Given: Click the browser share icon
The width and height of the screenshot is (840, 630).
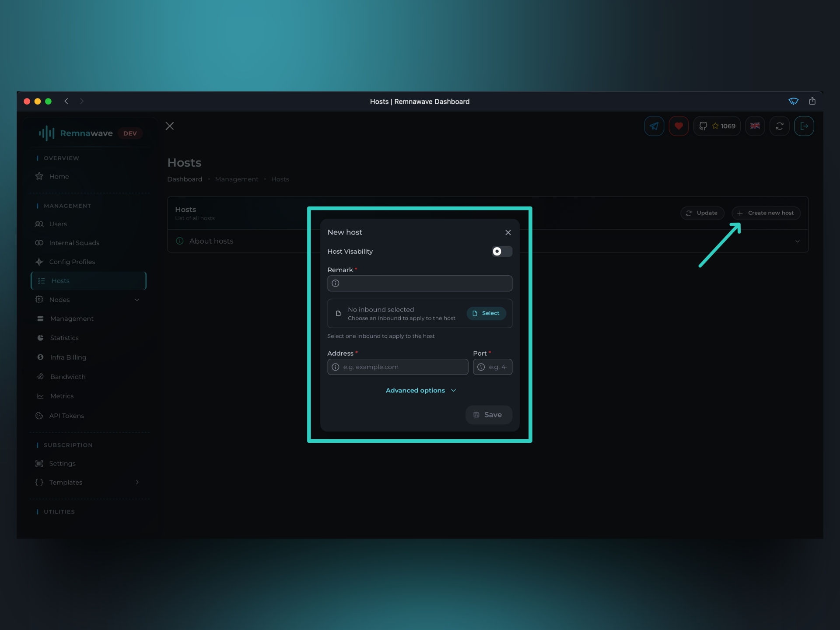Looking at the screenshot, I should tap(812, 101).
